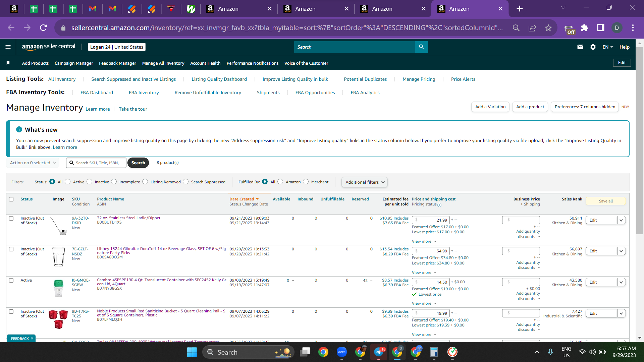Click the bookmark flag icon in favorites bar
The height and width of the screenshot is (362, 644).
click(8, 63)
